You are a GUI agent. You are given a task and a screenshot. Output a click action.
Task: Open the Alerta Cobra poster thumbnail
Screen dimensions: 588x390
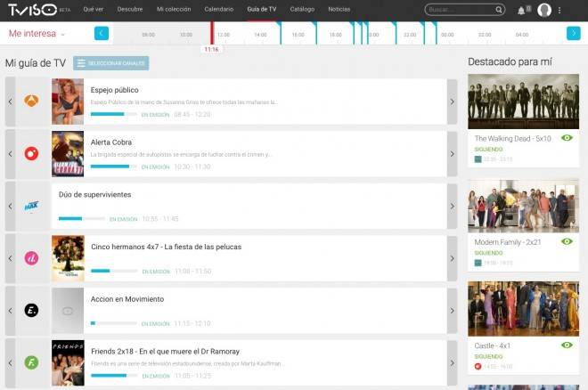tap(68, 154)
